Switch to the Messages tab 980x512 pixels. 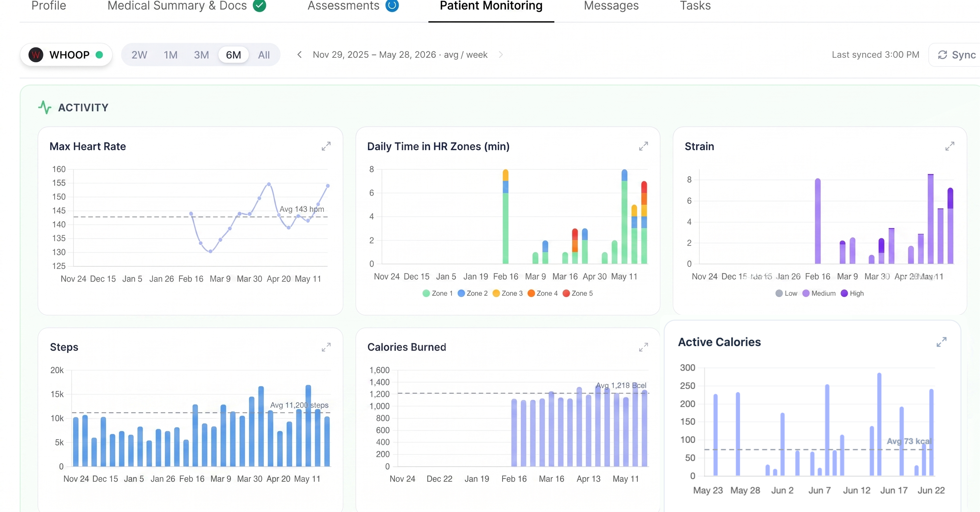click(x=611, y=6)
